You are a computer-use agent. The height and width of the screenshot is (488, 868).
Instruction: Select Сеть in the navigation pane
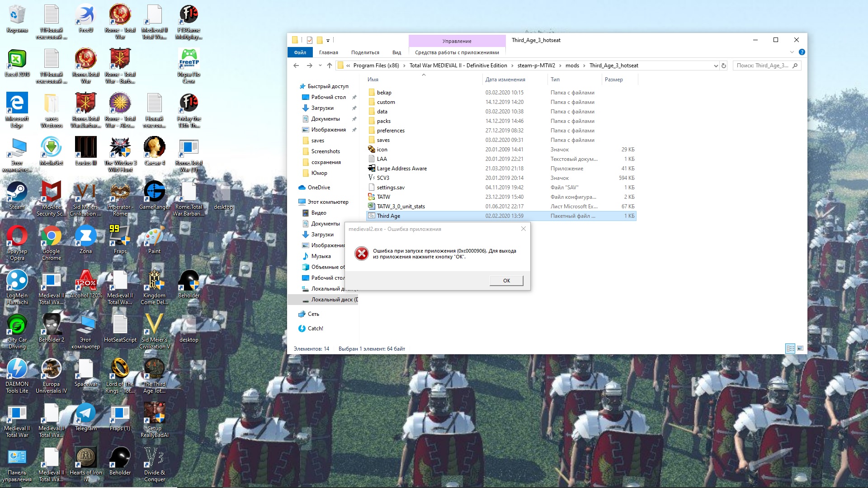tap(313, 314)
